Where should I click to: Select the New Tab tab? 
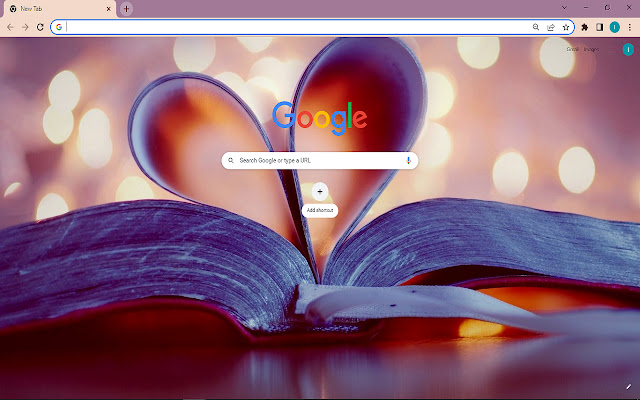(x=59, y=9)
